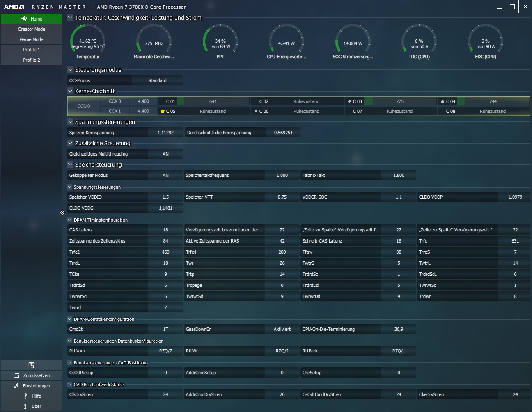Click RttNom value RZQ/7
532x412 pixels.
click(165, 351)
